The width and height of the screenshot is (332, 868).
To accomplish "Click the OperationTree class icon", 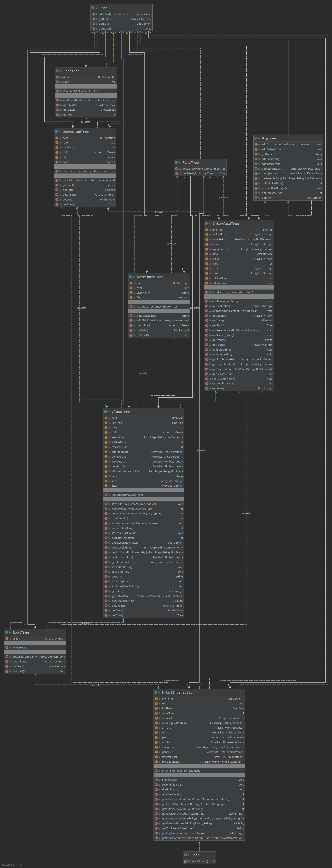I will click(x=57, y=132).
